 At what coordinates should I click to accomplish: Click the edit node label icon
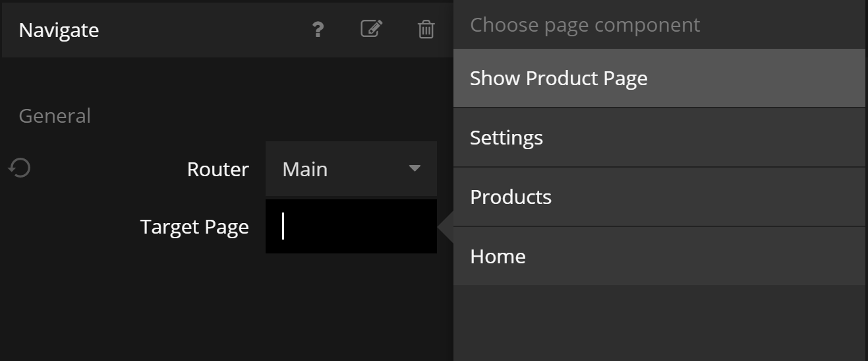tap(372, 29)
